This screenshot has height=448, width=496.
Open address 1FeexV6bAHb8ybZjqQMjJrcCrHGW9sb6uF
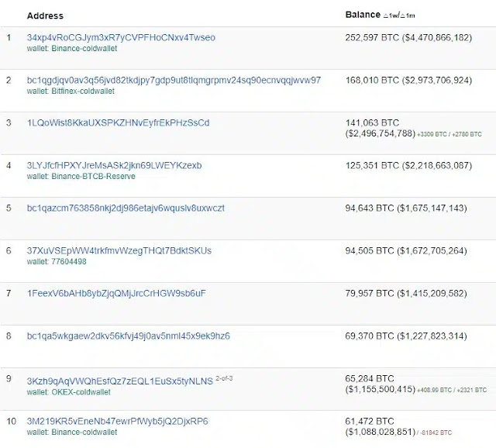click(x=116, y=294)
